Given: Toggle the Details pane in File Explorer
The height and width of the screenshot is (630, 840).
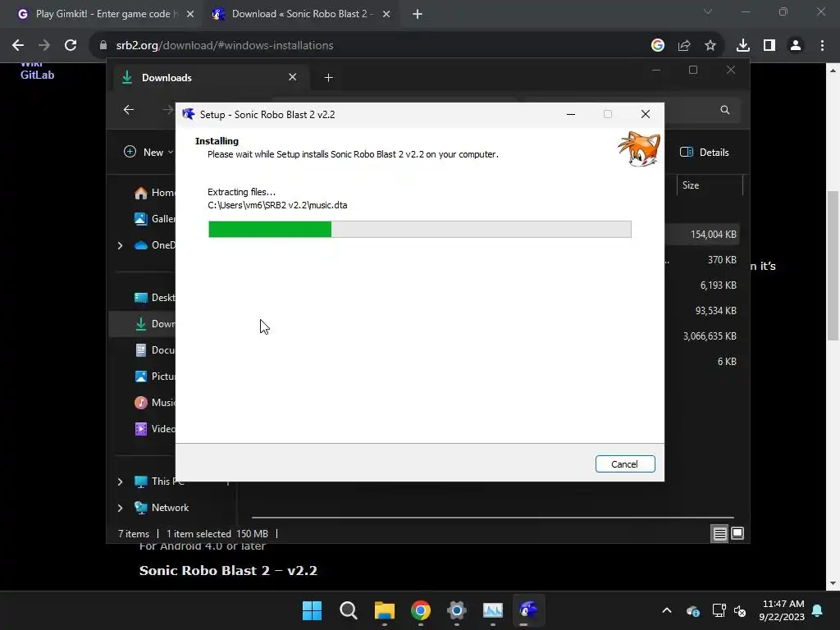Looking at the screenshot, I should click(705, 152).
